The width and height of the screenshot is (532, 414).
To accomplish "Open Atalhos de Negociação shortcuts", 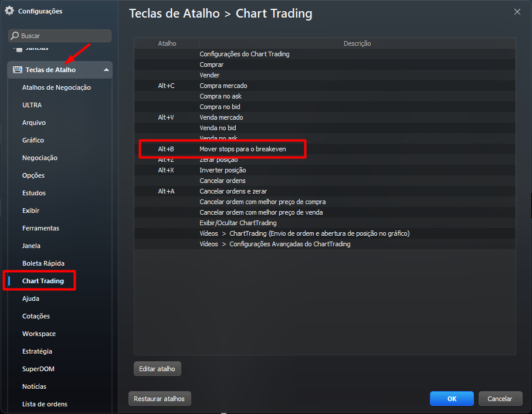I will 57,87.
